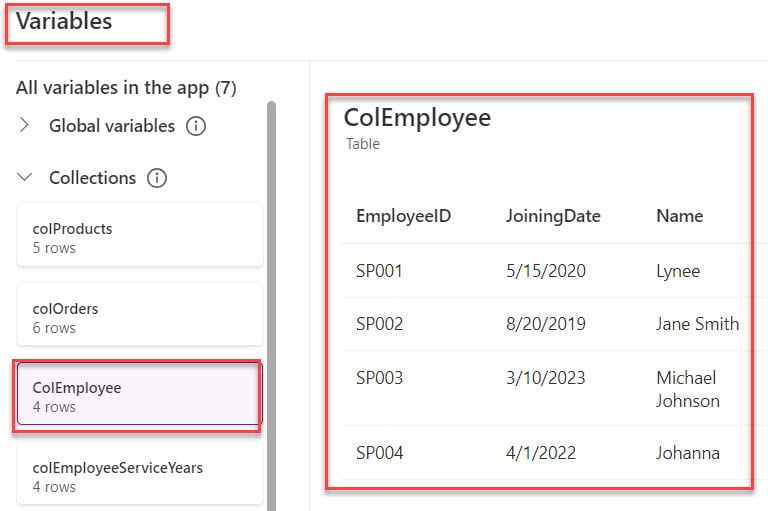Select date cell 5/15/2020

tap(546, 271)
